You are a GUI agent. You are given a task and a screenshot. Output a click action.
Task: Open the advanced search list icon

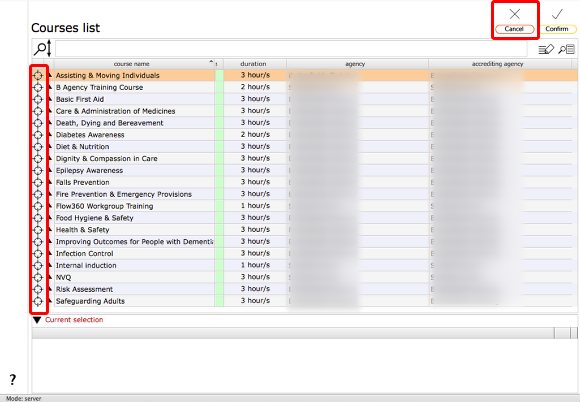click(x=567, y=49)
